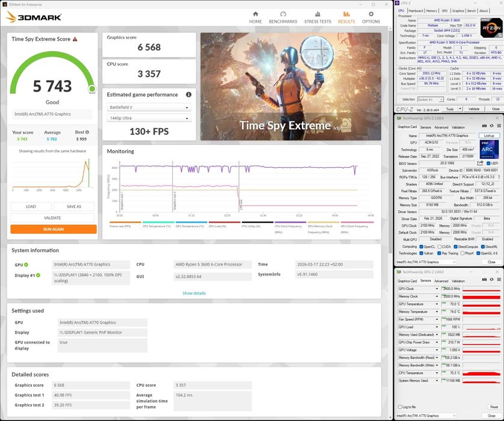Click the Frame rate (FPS) legend color
Viewport: 504px width, 421px height.
125,222
